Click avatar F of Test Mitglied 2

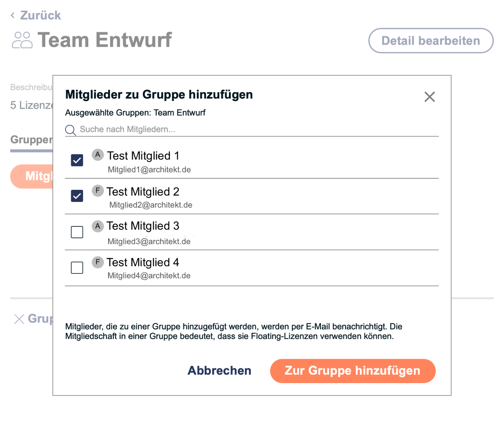pos(98,191)
